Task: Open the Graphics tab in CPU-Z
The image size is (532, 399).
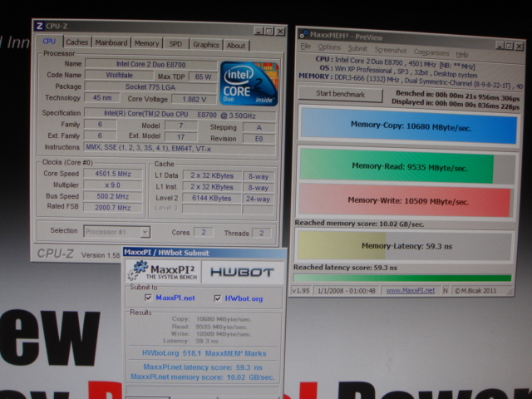Action: pyautogui.click(x=206, y=45)
